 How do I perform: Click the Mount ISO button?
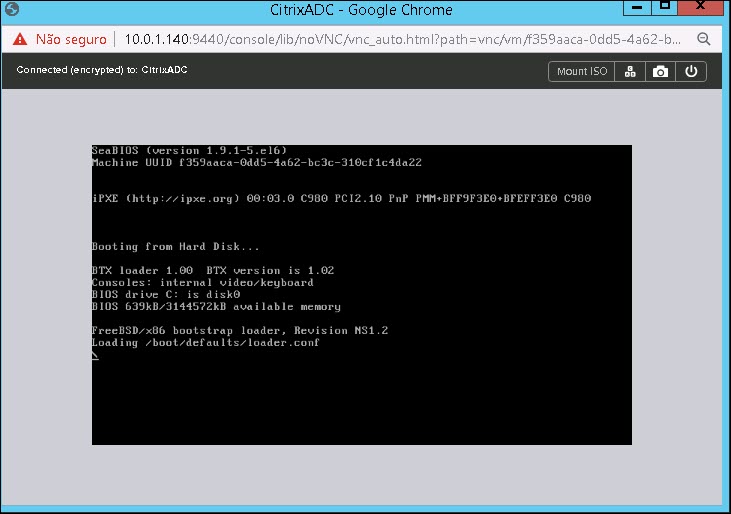point(581,72)
